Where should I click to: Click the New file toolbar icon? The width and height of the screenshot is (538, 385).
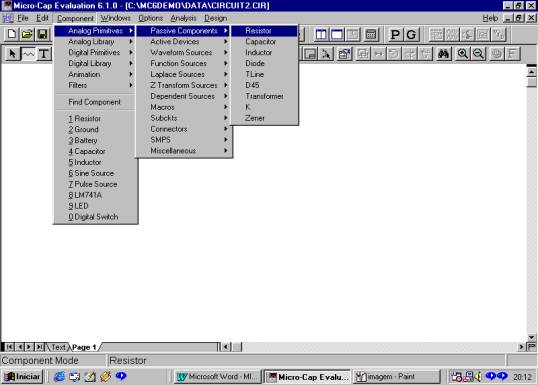pyautogui.click(x=12, y=34)
